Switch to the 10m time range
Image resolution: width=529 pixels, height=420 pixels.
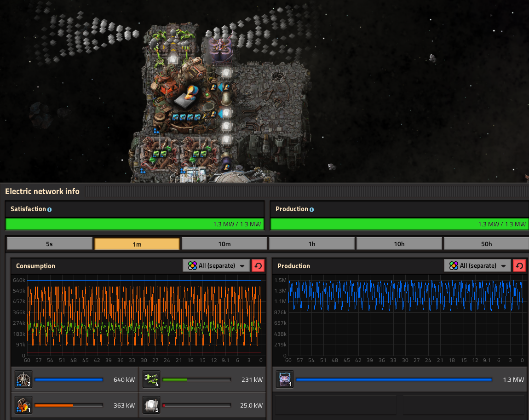tap(224, 244)
